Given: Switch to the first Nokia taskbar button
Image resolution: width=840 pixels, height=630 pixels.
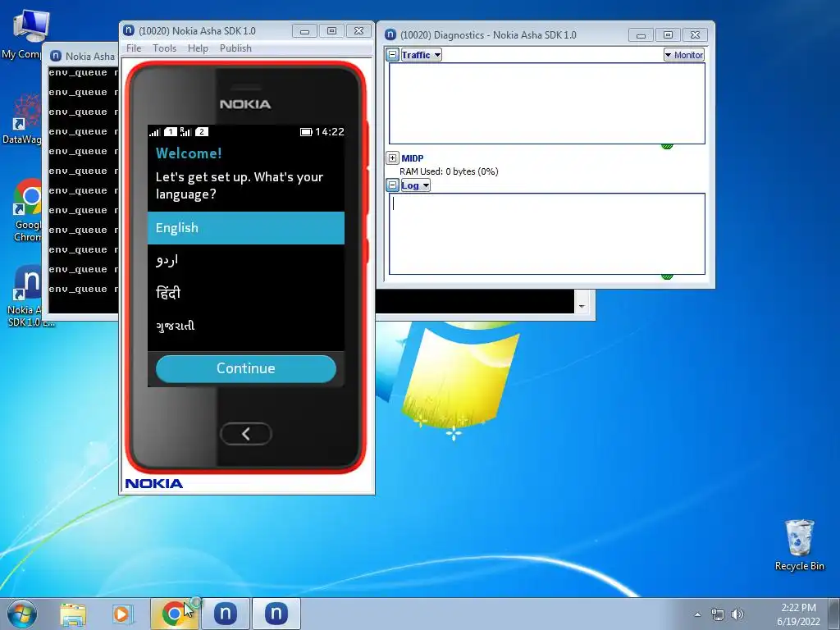Looking at the screenshot, I should (x=226, y=614).
